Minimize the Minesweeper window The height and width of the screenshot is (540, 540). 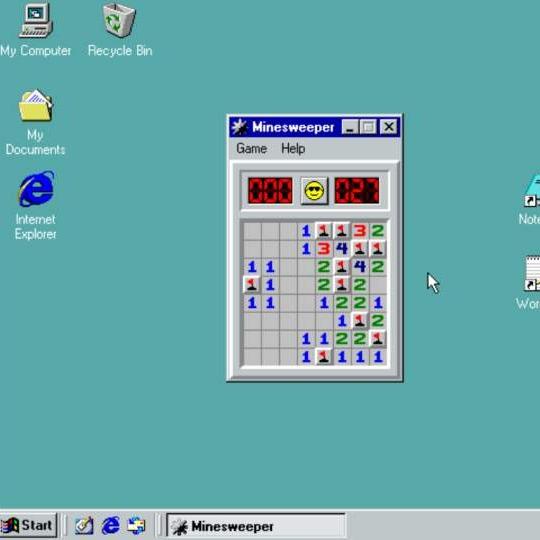[x=350, y=127]
